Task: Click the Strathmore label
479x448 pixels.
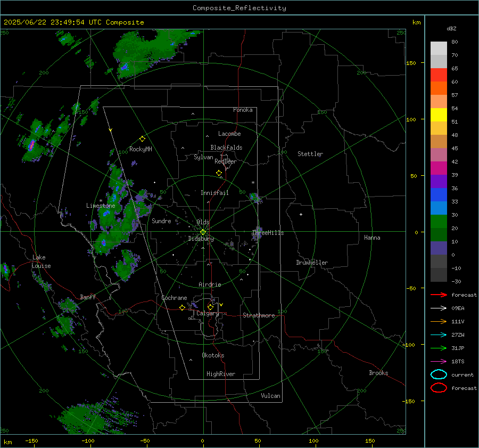Action: coord(259,315)
